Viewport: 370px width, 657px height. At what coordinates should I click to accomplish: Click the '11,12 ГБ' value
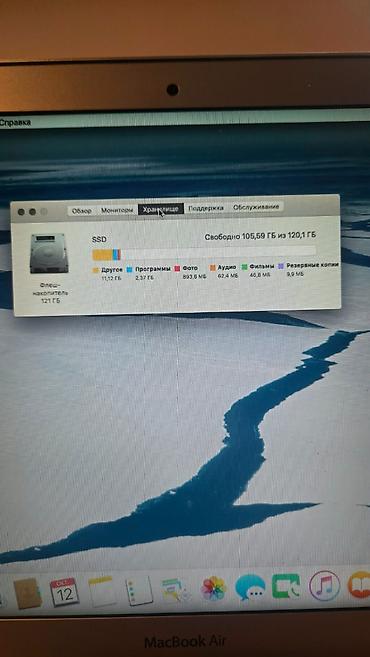point(111,278)
